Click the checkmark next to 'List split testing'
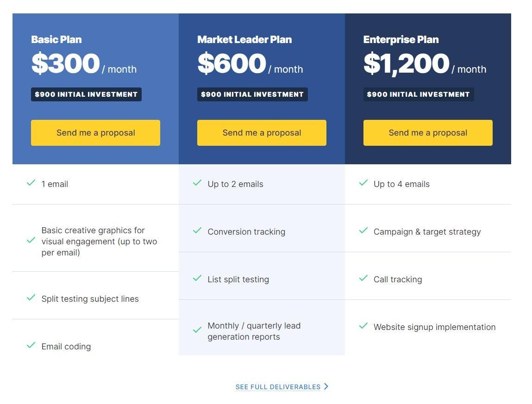 tap(197, 279)
